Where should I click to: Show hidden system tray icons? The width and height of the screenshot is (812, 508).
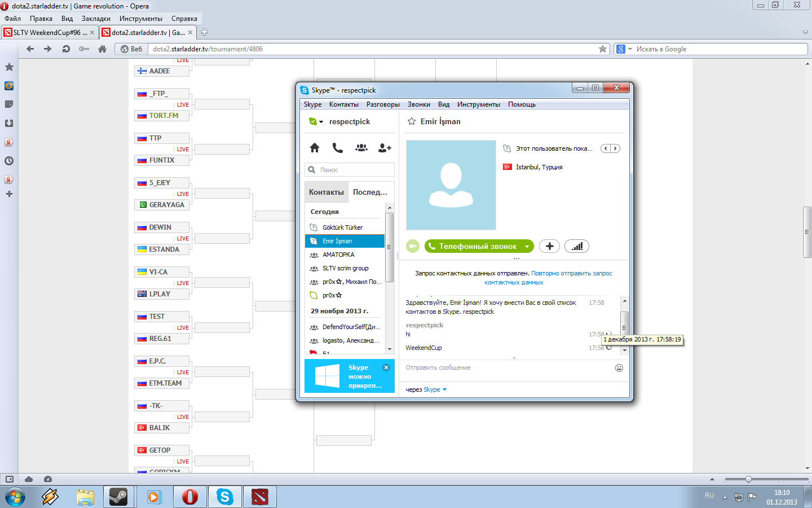point(725,497)
